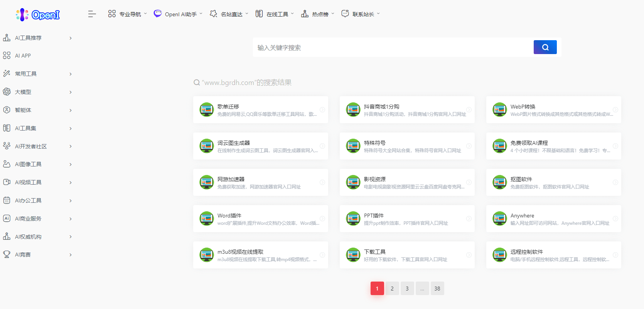
Task: Click the m3u8视频在线提取 thumbnail icon
Action: (207, 255)
